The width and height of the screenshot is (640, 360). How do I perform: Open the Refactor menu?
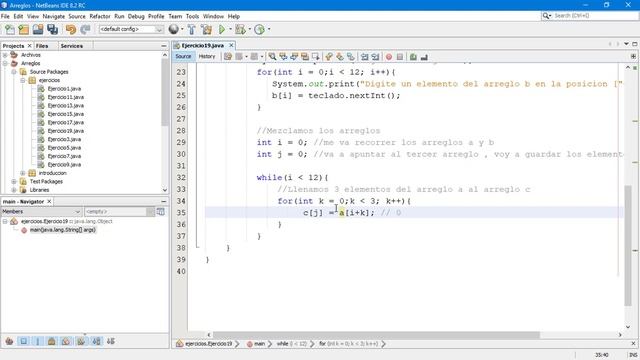click(x=100, y=16)
